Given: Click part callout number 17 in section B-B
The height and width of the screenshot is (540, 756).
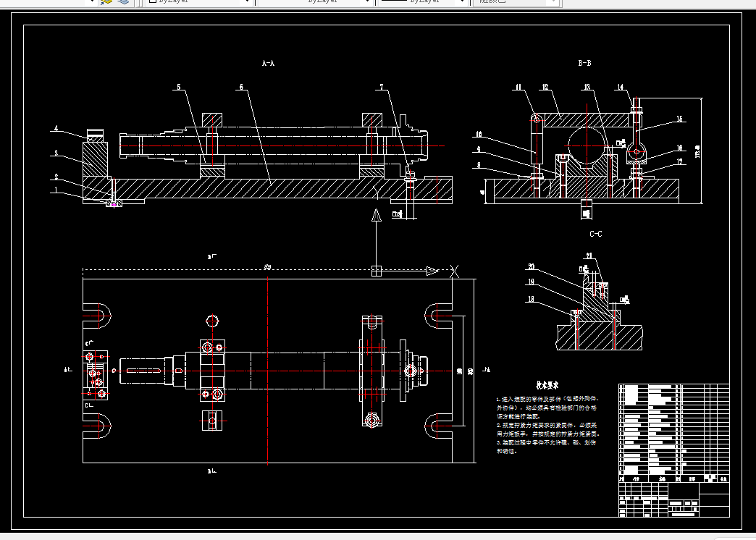Looking at the screenshot, I should tap(680, 162).
